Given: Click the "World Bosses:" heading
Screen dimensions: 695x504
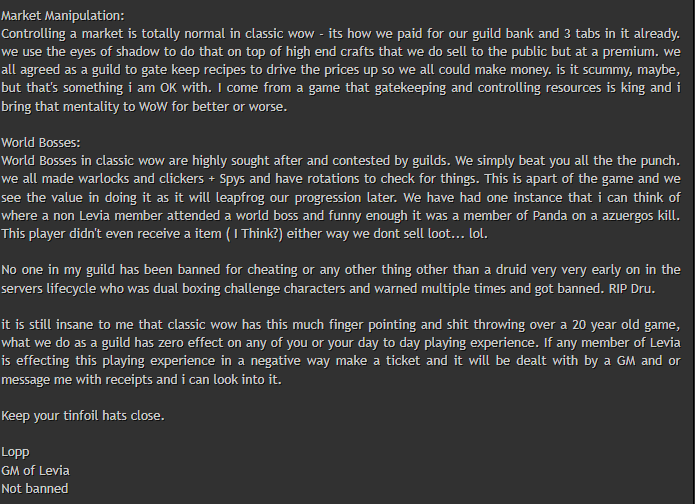Looking at the screenshot, I should tap(41, 143).
